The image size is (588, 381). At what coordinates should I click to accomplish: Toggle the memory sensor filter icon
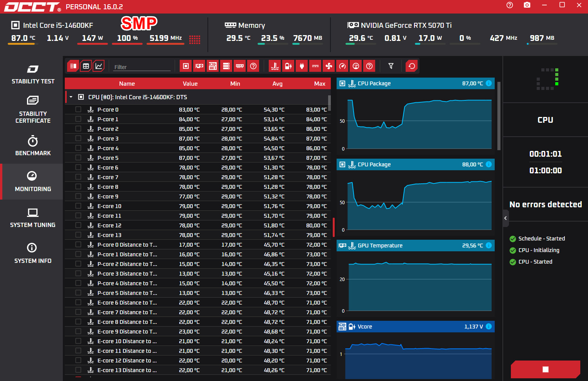click(240, 66)
